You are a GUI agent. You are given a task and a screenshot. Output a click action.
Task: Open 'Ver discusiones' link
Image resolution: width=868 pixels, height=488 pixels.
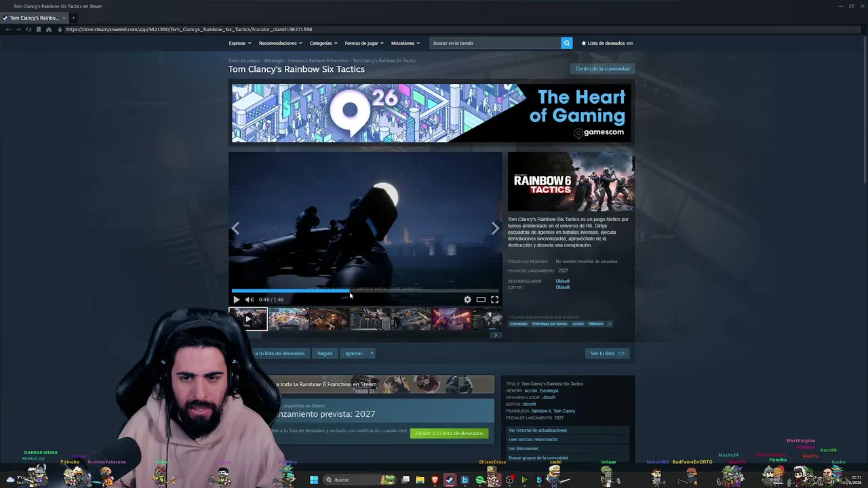[569, 449]
